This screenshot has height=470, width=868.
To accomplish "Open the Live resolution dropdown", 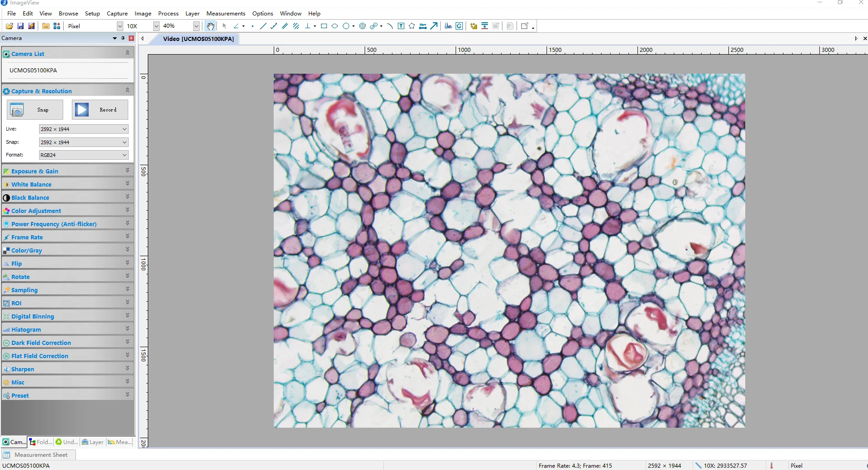I will [124, 129].
